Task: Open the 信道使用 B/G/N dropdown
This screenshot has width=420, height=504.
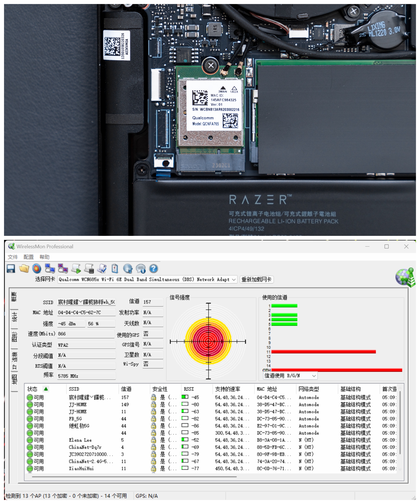Action: (314, 376)
